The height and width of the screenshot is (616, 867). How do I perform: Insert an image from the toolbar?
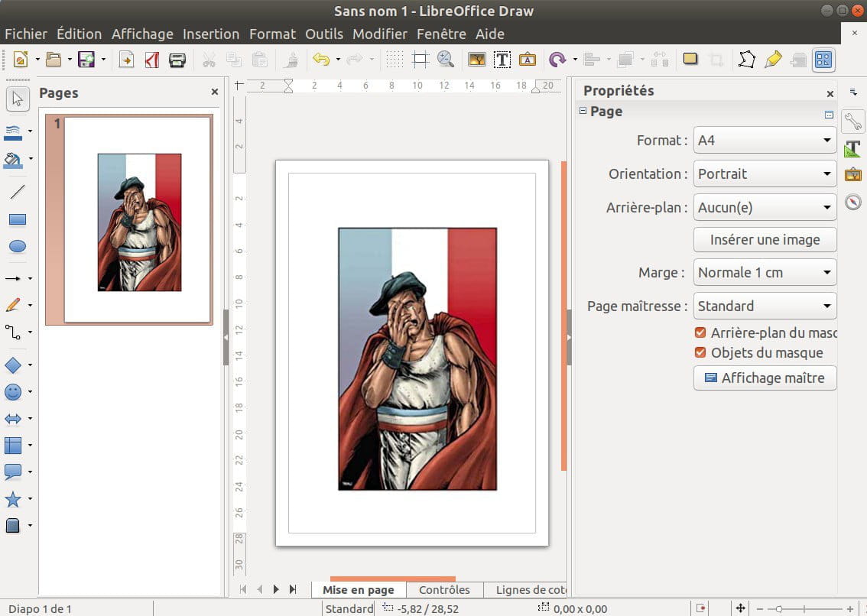476,59
